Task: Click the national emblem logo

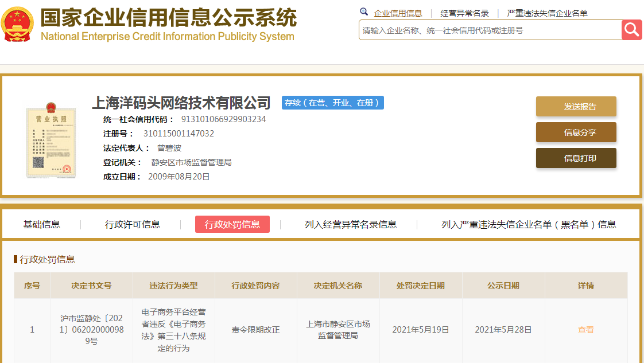Action: tap(17, 24)
